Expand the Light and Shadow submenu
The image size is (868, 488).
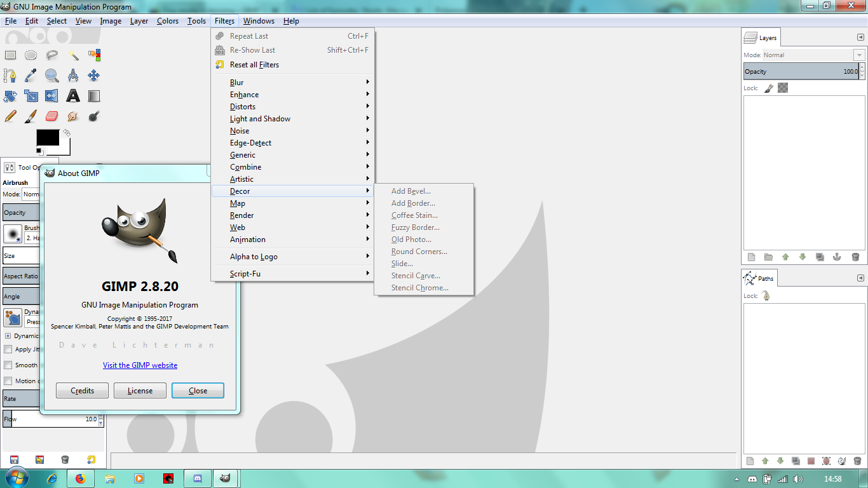point(293,118)
